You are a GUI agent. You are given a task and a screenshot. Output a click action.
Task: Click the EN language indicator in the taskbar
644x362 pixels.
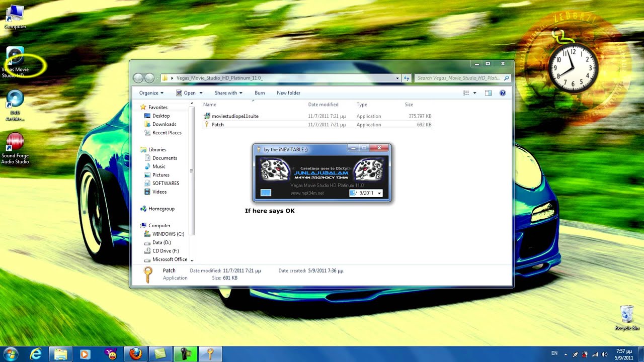click(554, 353)
